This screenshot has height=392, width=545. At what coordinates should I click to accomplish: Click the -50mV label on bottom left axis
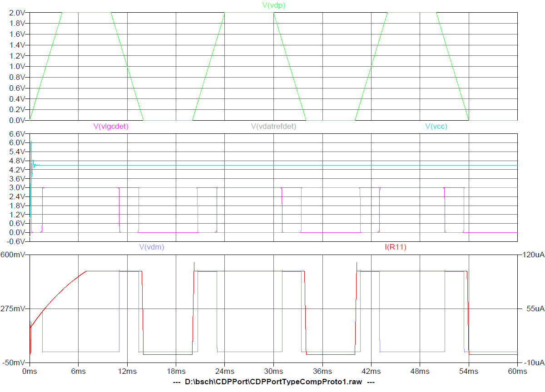coord(14,363)
